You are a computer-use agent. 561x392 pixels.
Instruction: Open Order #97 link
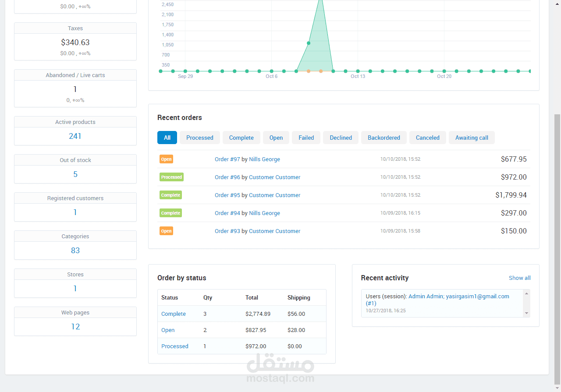click(x=227, y=159)
